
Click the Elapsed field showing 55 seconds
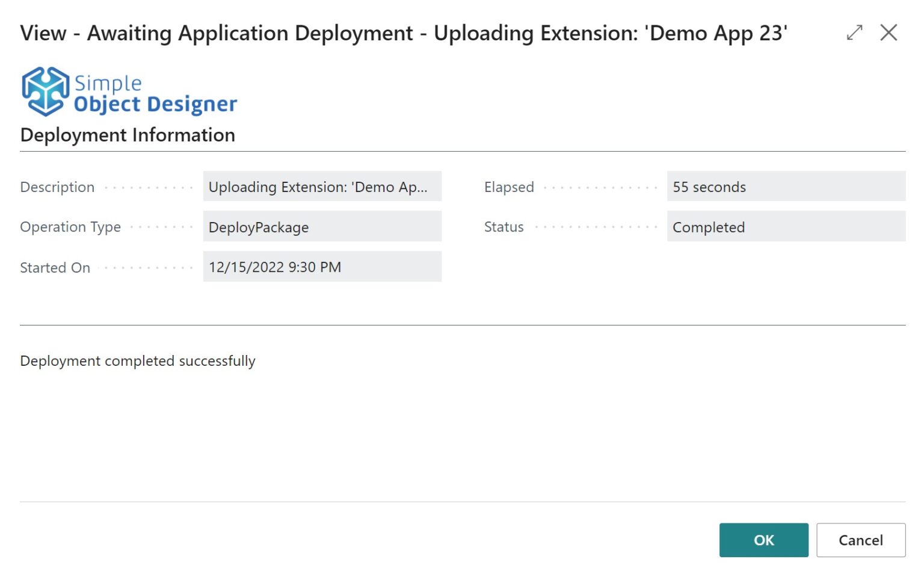[786, 187]
